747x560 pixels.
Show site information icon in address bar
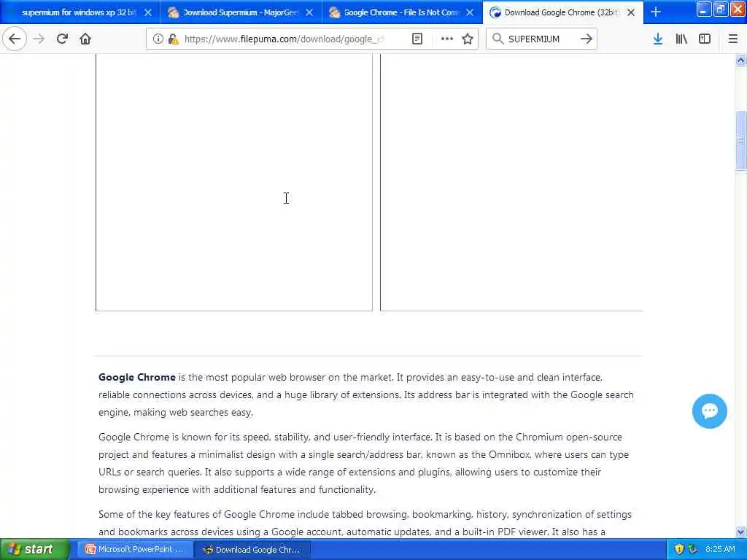tap(158, 39)
